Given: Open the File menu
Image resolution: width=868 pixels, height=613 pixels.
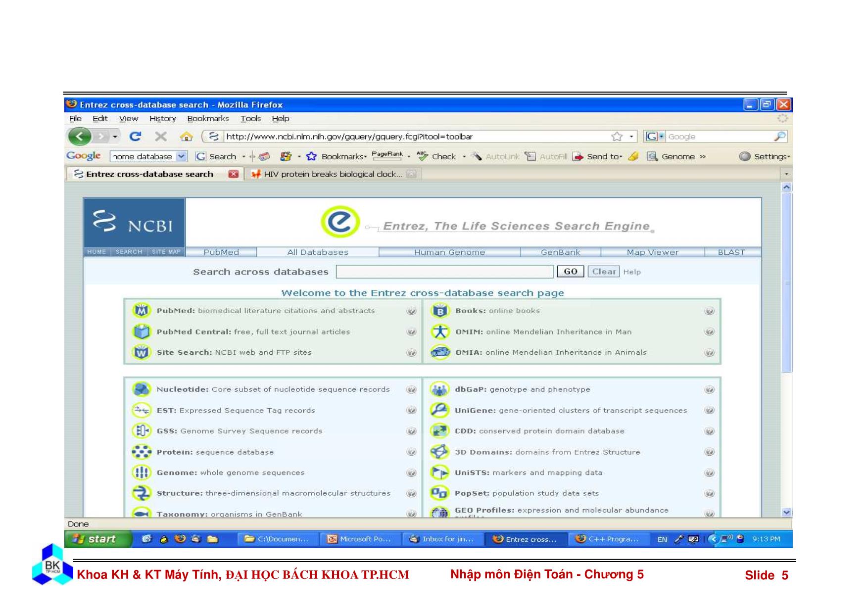Looking at the screenshot, I should click(x=75, y=119).
